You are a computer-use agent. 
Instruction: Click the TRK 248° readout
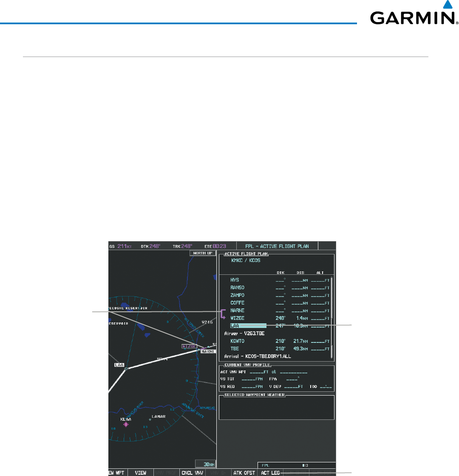(x=182, y=246)
